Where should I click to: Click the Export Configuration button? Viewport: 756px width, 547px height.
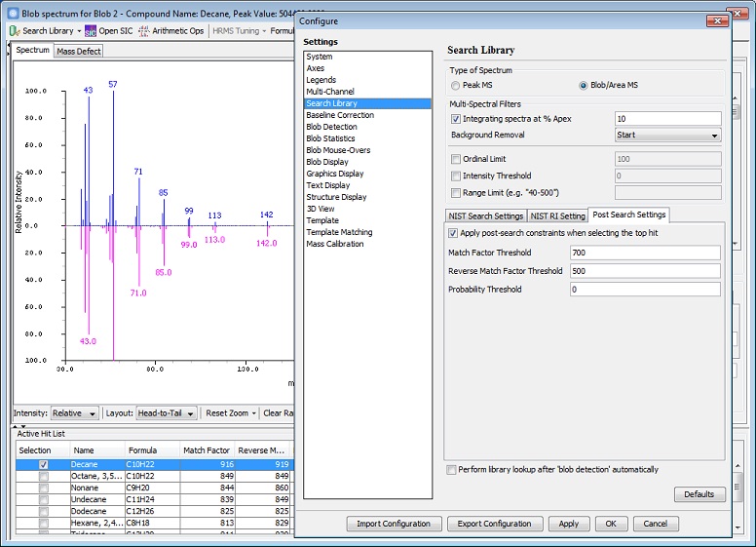494,524
